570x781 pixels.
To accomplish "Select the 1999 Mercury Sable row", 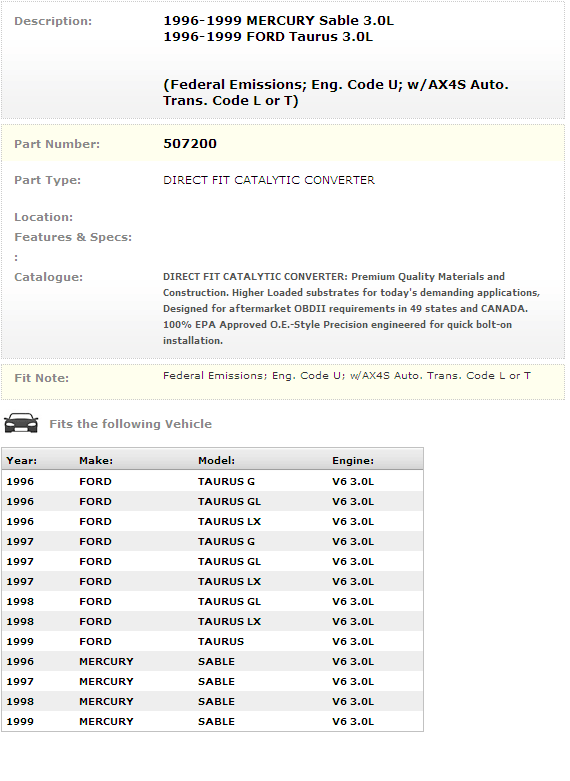I will coord(213,721).
